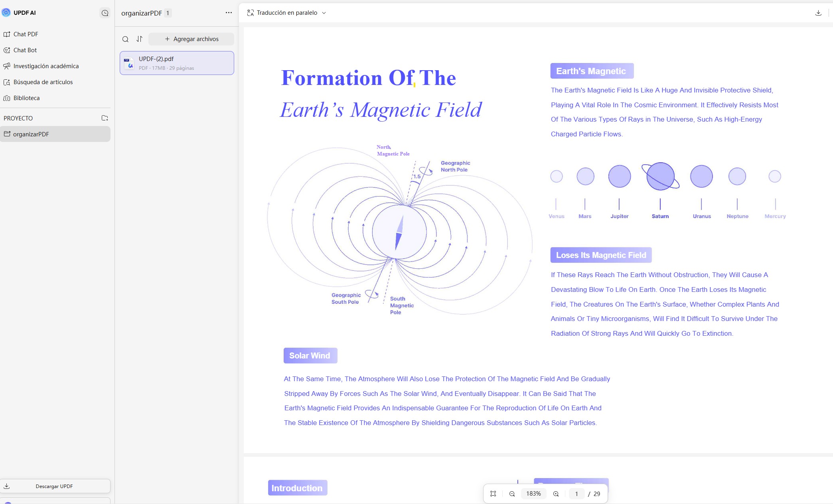The height and width of the screenshot is (504, 833).
Task: Select the UPDF-(2).pdf file item
Action: coord(177,63)
